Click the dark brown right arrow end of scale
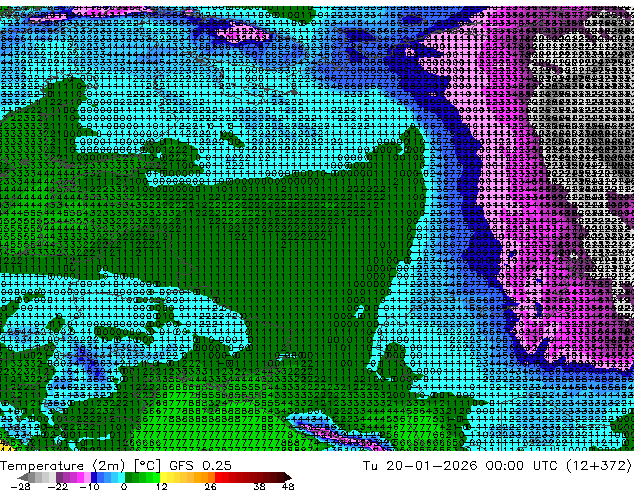 click(x=287, y=477)
